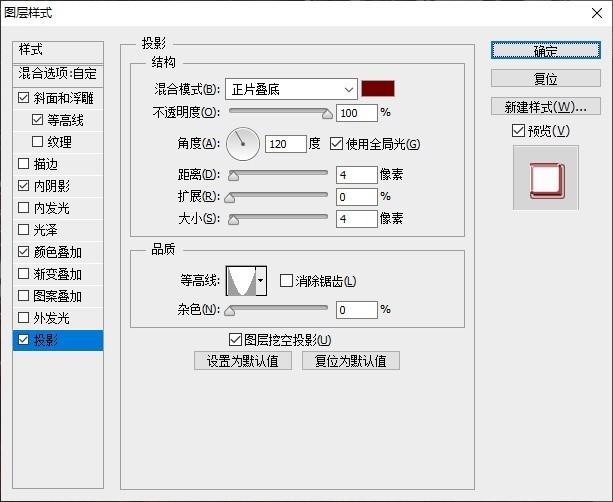Enable 消除锯齿 checkbox
This screenshot has width=613, height=502.
click(x=287, y=281)
